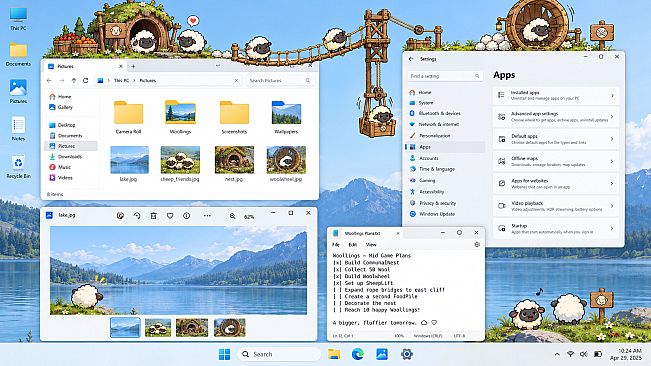Open the File menu in Notepad
The image size is (651, 366).
[336, 245]
